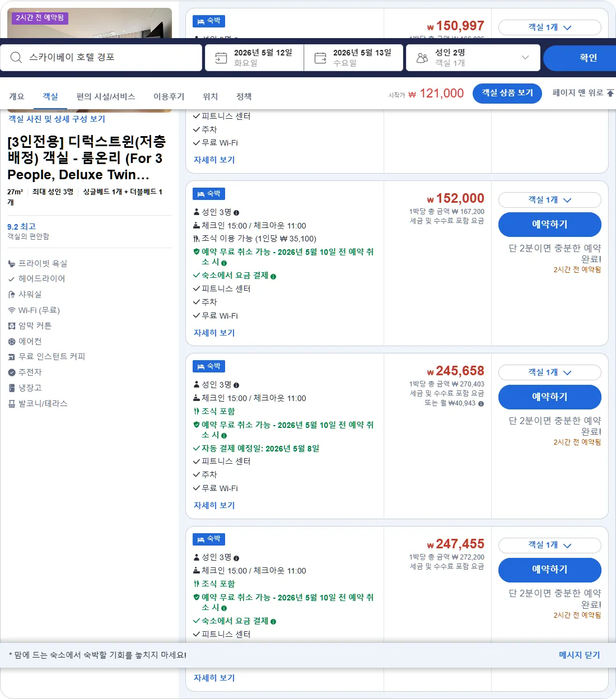Image resolution: width=616 pixels, height=699 pixels.
Task: Open the check-out date field 2026년 5월 13일
Action: click(x=353, y=58)
